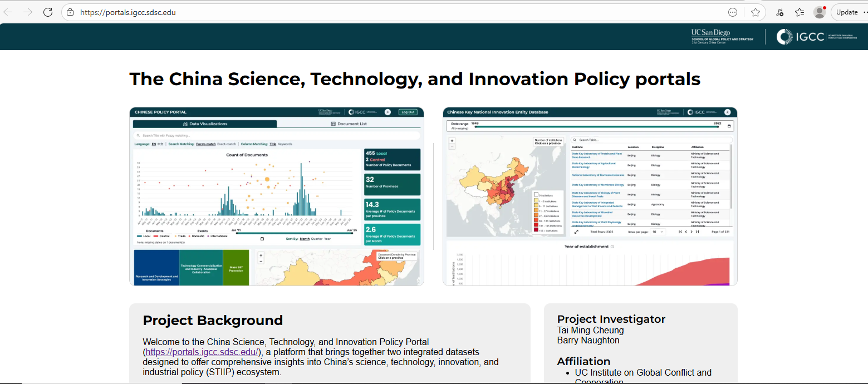Image resolution: width=868 pixels, height=384 pixels.
Task: Switch to the Document List tab
Action: click(349, 124)
